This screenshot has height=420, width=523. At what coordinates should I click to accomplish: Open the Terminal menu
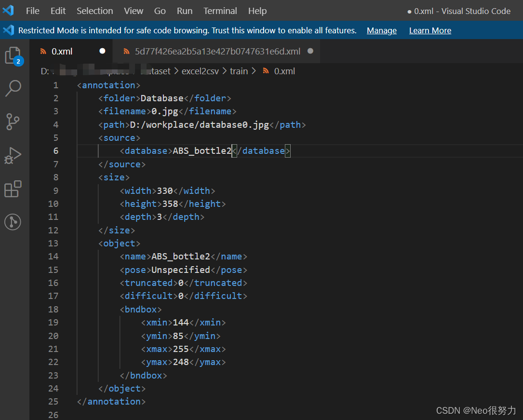220,11
